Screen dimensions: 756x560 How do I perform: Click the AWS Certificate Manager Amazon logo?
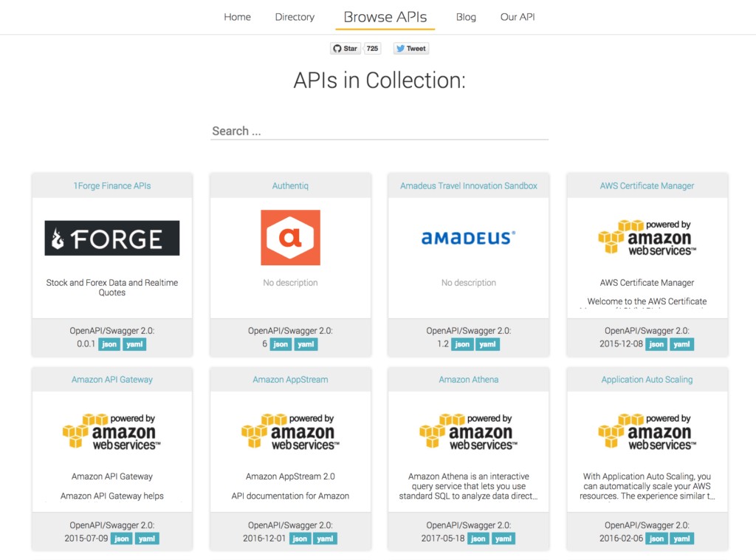pyautogui.click(x=647, y=237)
